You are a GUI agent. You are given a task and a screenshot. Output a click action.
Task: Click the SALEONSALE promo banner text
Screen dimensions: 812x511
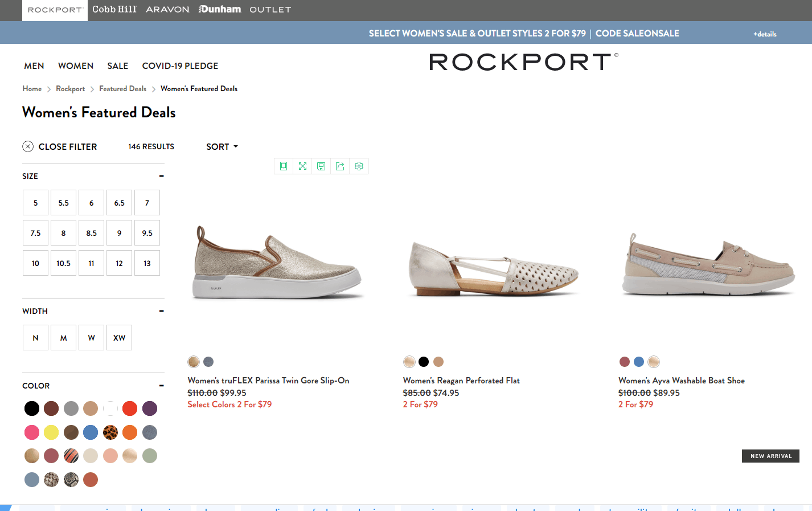click(524, 33)
